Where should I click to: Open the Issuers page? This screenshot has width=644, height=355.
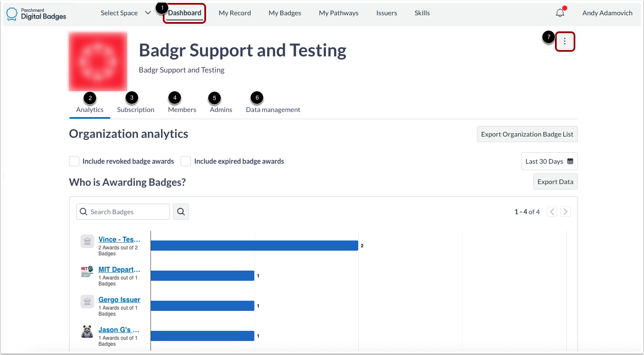point(387,13)
